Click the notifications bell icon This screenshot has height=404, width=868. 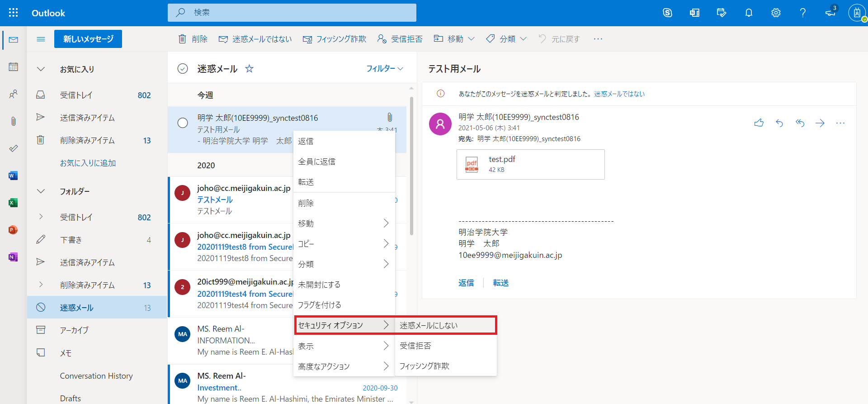coord(749,13)
